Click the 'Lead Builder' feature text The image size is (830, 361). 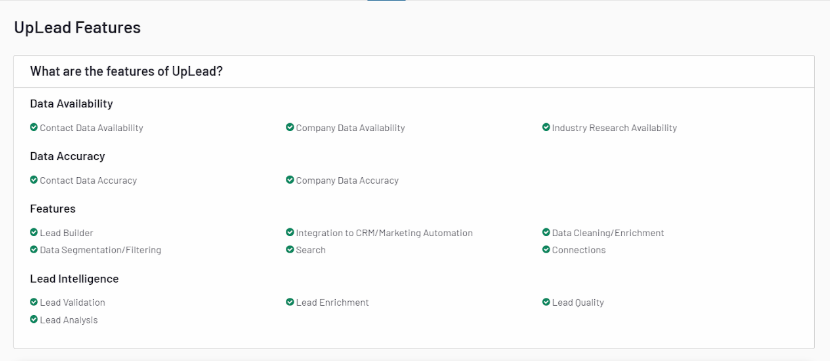(67, 233)
